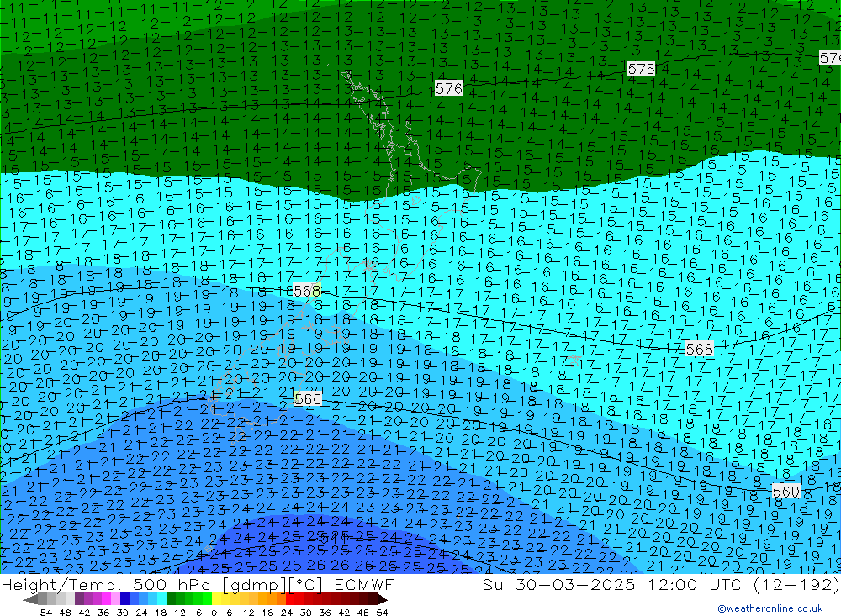Click the '54' value ending the colour legend
The image size is (841, 616).
(382, 613)
